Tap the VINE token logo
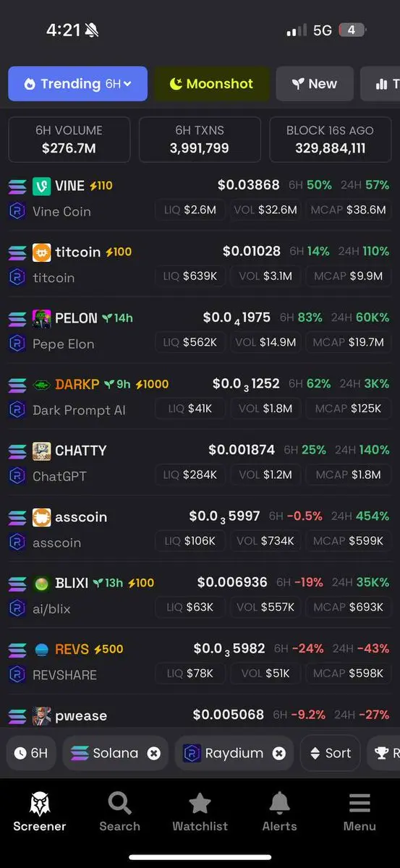Viewport: 400px width, 868px height. click(42, 186)
